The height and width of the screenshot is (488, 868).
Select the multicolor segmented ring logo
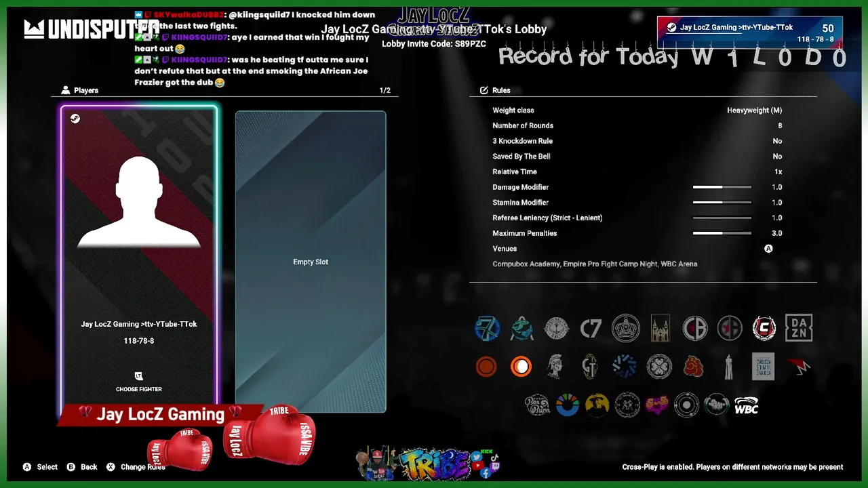coord(568,405)
